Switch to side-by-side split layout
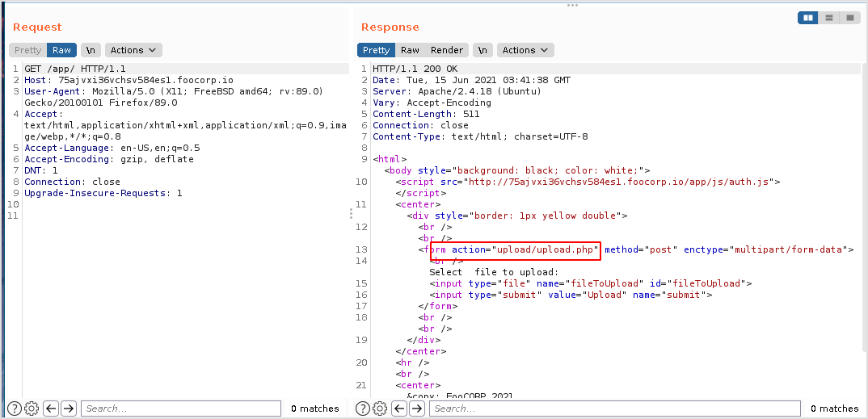 [x=808, y=18]
